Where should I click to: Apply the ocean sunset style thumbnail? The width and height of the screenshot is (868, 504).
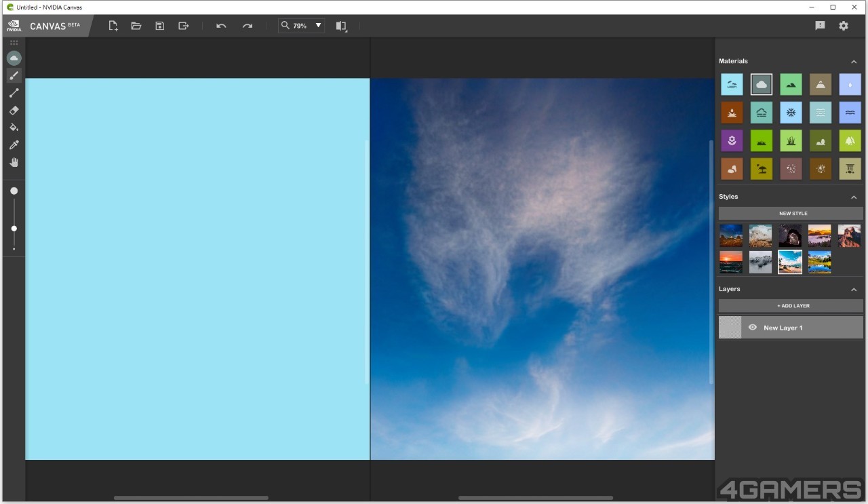(x=731, y=262)
